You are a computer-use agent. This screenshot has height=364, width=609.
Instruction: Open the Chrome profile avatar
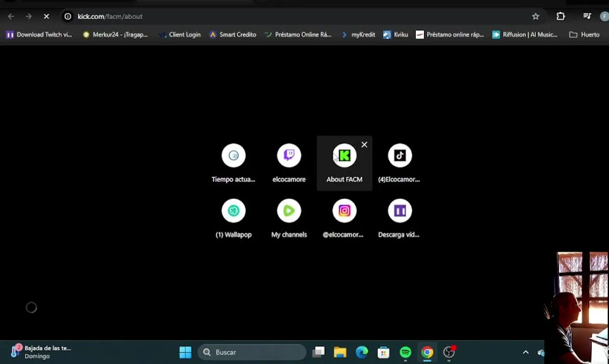pos(604,17)
